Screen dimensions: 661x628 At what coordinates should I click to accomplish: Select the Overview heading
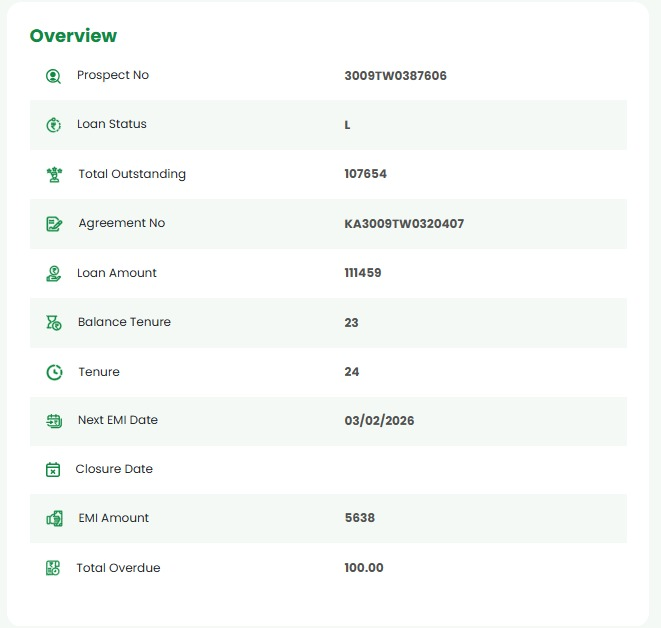pyautogui.click(x=73, y=36)
